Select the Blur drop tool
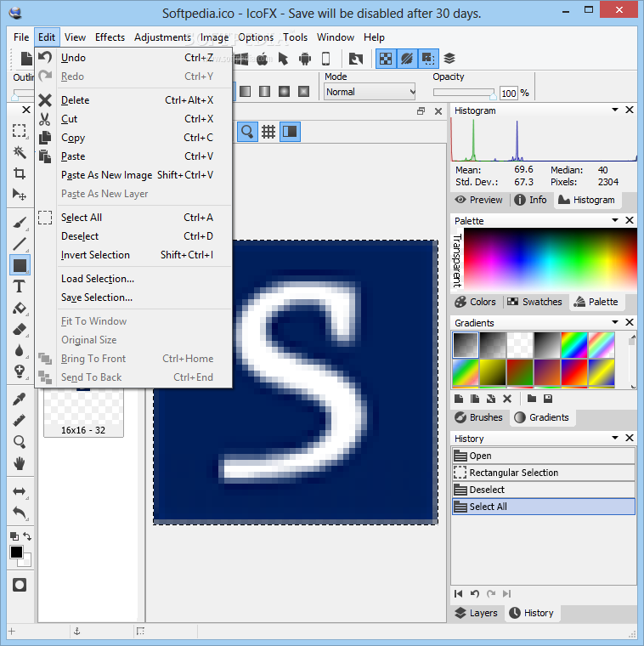Viewport: 644px width, 646px height. [x=20, y=350]
